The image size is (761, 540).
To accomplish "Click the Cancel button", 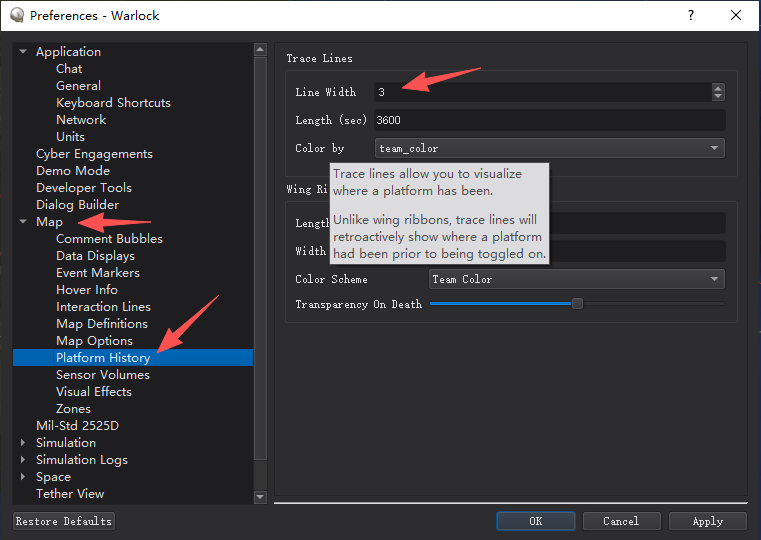I will (621, 521).
